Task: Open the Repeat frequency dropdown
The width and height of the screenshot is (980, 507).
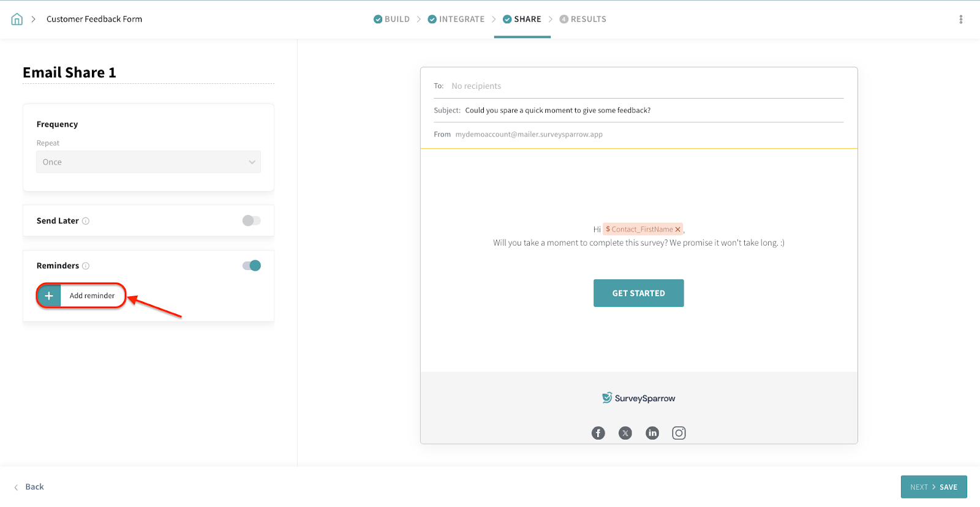Action: [148, 162]
